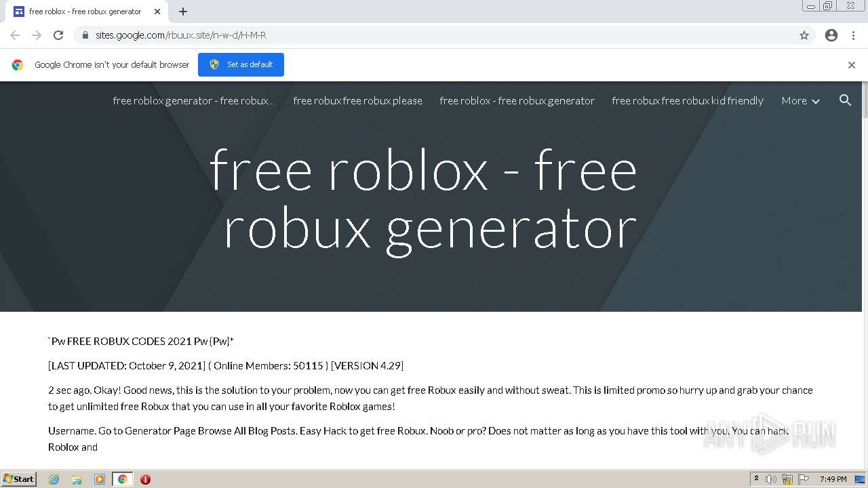The width and height of the screenshot is (868, 488).
Task: Reload the page with the refresh icon
Action: click(x=58, y=35)
